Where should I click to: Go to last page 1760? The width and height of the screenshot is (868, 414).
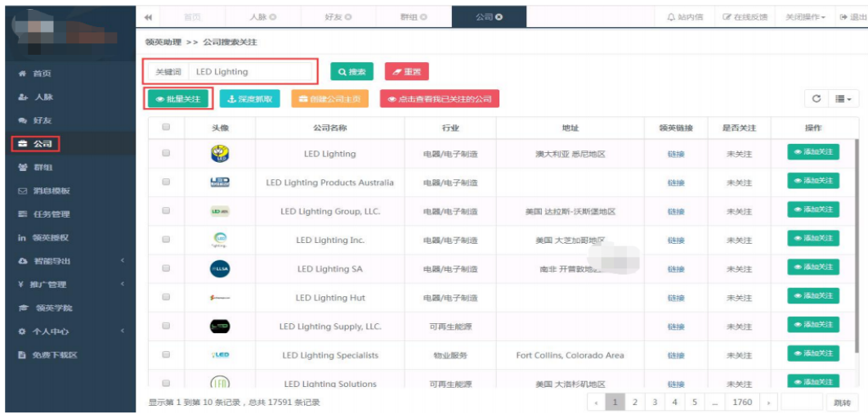click(x=742, y=402)
